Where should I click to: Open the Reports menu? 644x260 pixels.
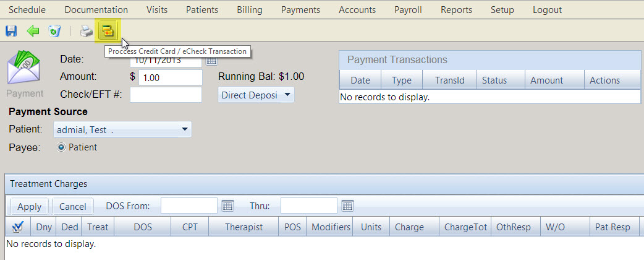[456, 10]
